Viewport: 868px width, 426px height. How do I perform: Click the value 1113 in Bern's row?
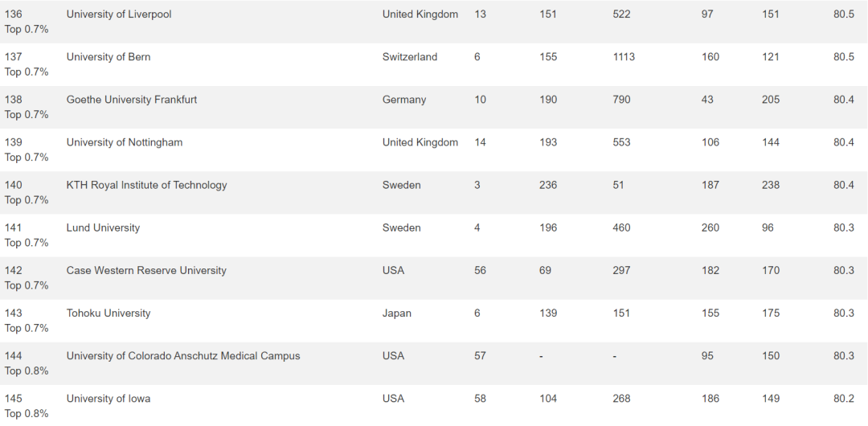click(624, 57)
